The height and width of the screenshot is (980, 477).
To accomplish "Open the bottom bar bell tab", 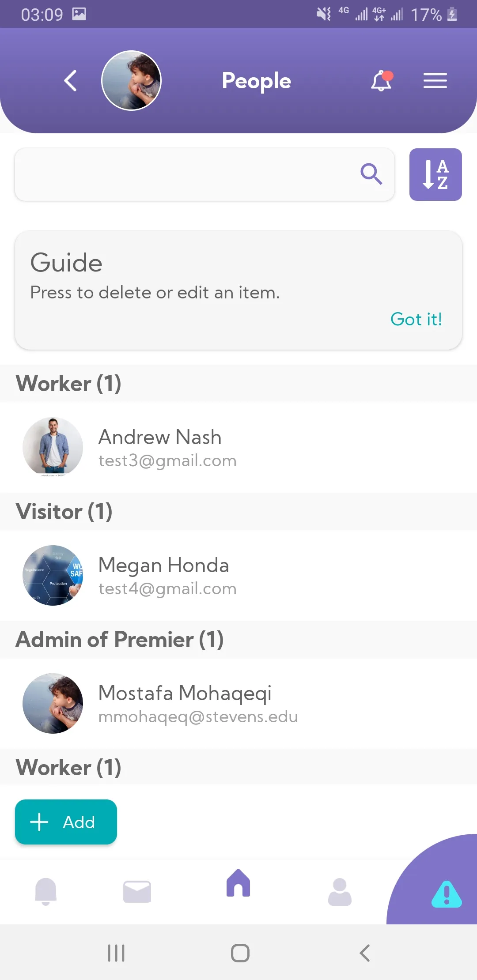I will 45,891.
